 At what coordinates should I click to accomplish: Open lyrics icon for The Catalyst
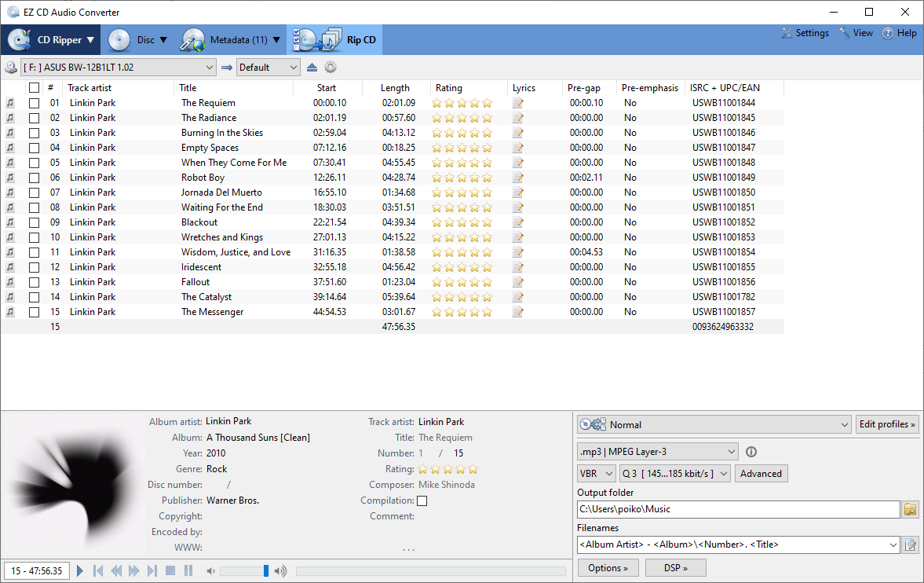click(x=517, y=297)
